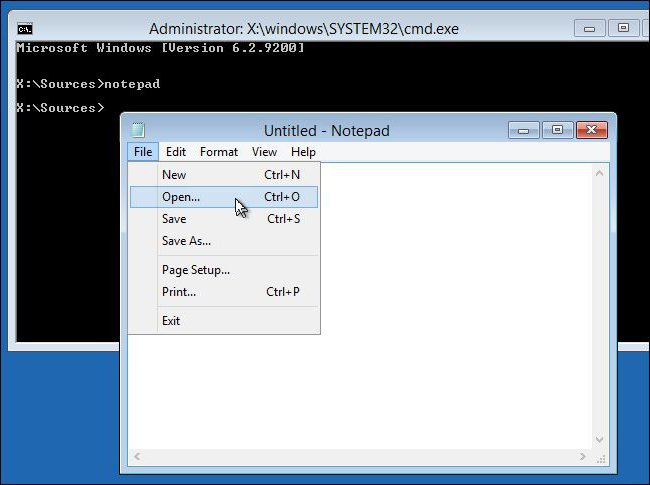Minimize the Notepad window
This screenshot has height=485, width=650.
coord(524,130)
